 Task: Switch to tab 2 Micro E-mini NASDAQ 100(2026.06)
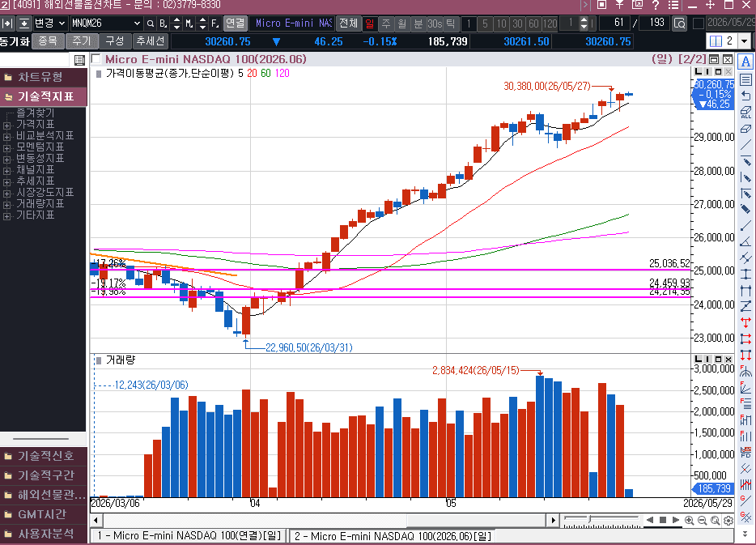point(393,536)
